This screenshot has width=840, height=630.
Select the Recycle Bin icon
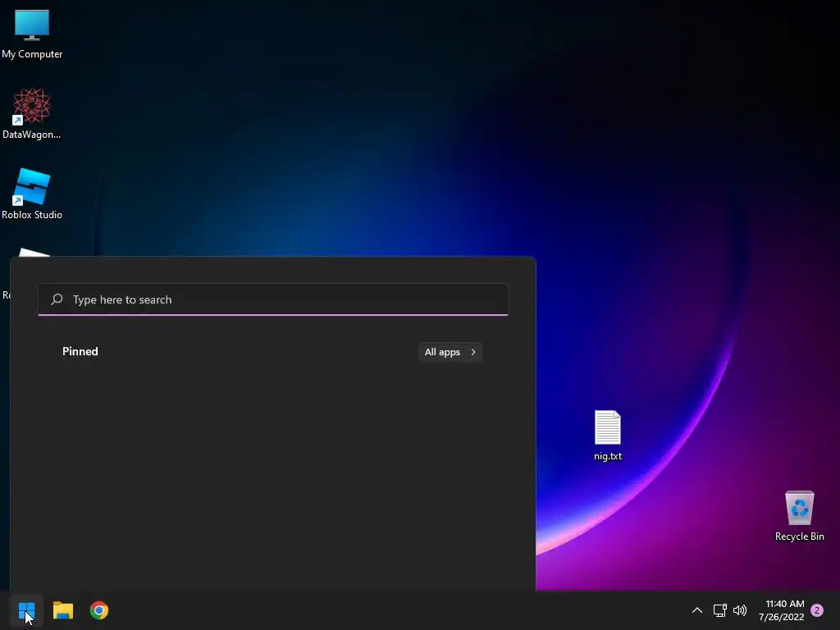799,515
